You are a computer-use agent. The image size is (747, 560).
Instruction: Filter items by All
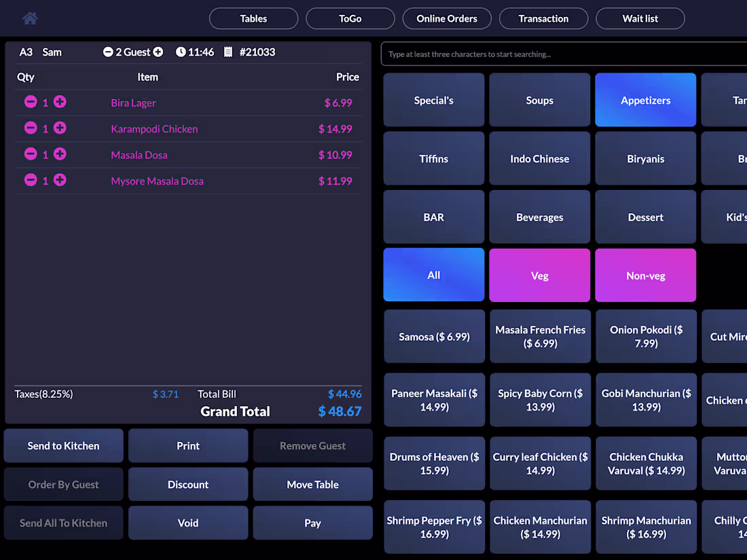(x=433, y=275)
